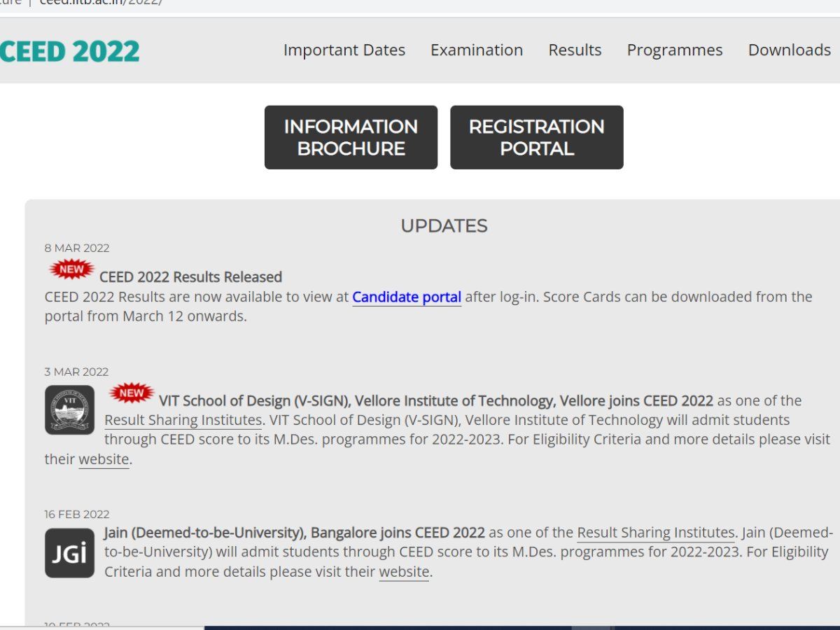Click the Registration Portal button
Viewport: 840px width, 630px height.
click(537, 137)
